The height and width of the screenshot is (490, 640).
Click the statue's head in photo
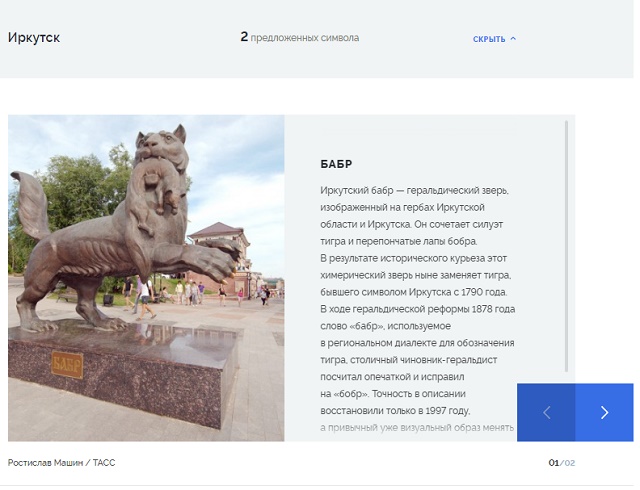coord(161,145)
